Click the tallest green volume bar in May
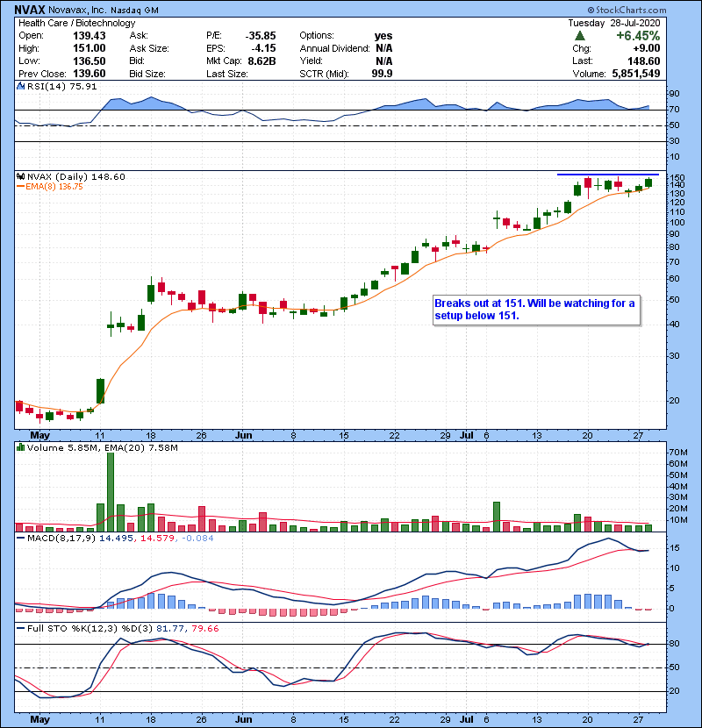 [x=110, y=492]
